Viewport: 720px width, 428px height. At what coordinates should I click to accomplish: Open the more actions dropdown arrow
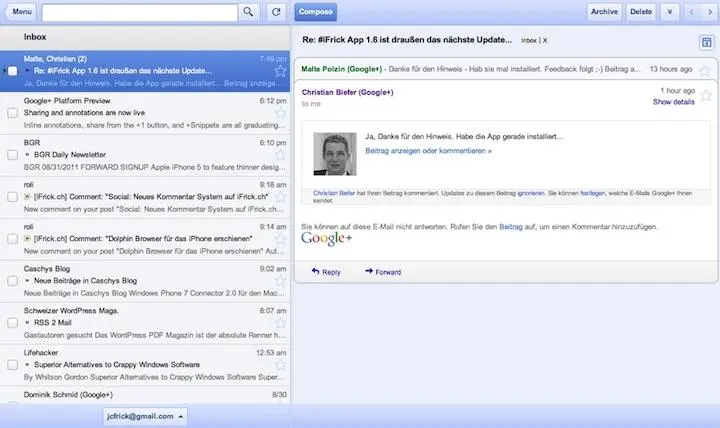click(669, 12)
